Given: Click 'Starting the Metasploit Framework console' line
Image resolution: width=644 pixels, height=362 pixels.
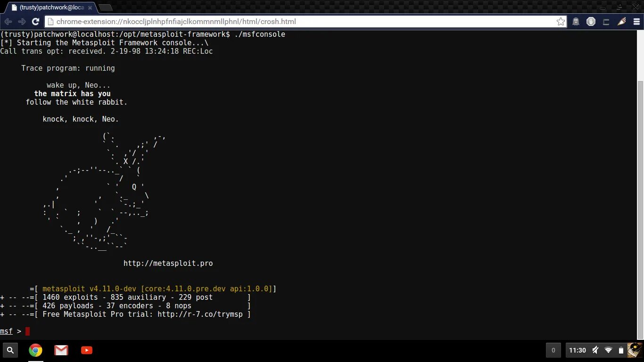Looking at the screenshot, I should click(x=104, y=43).
